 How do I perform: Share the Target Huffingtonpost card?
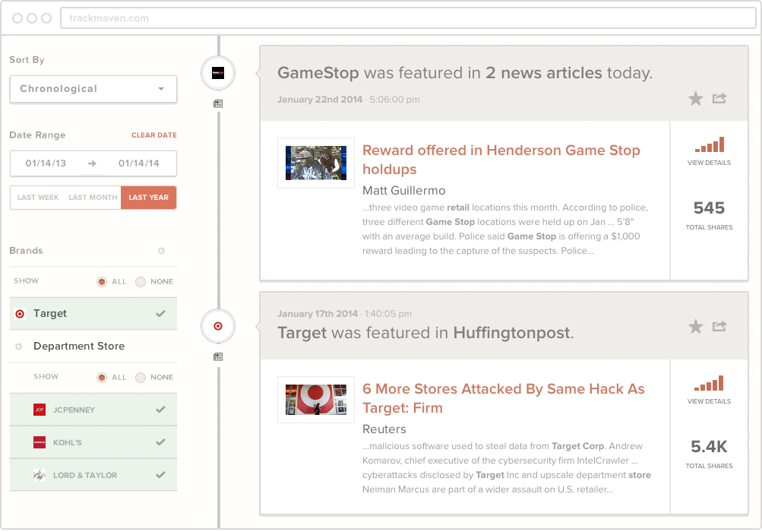[719, 326]
